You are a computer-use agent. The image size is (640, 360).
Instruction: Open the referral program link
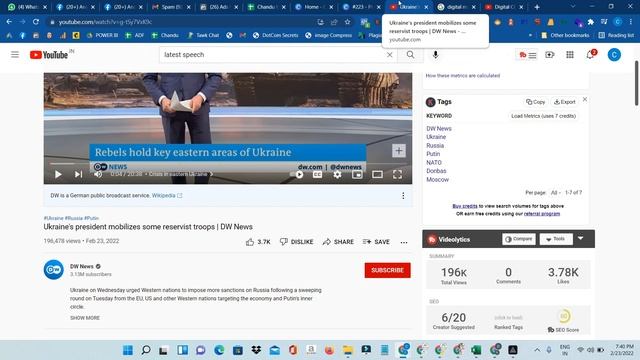pos(542,214)
